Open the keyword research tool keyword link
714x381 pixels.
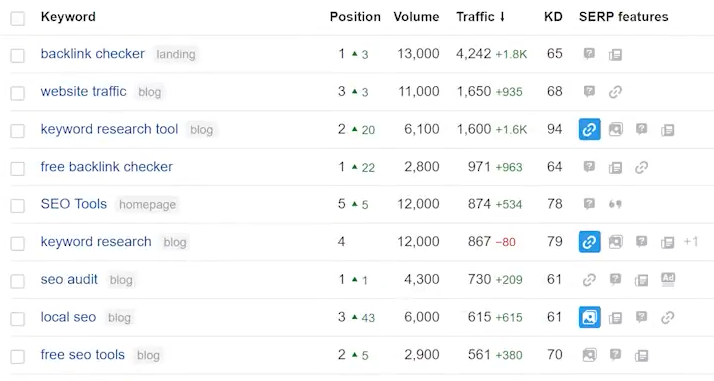pyautogui.click(x=109, y=129)
